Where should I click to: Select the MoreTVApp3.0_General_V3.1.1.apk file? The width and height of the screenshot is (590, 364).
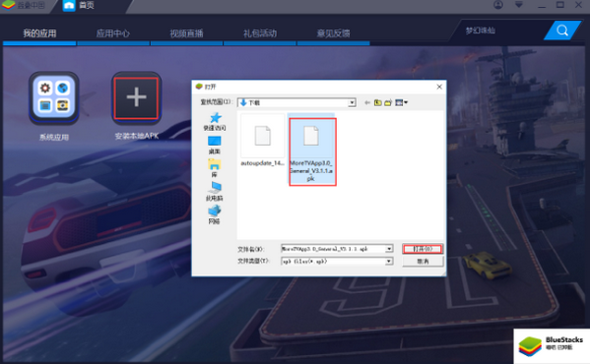(x=311, y=151)
